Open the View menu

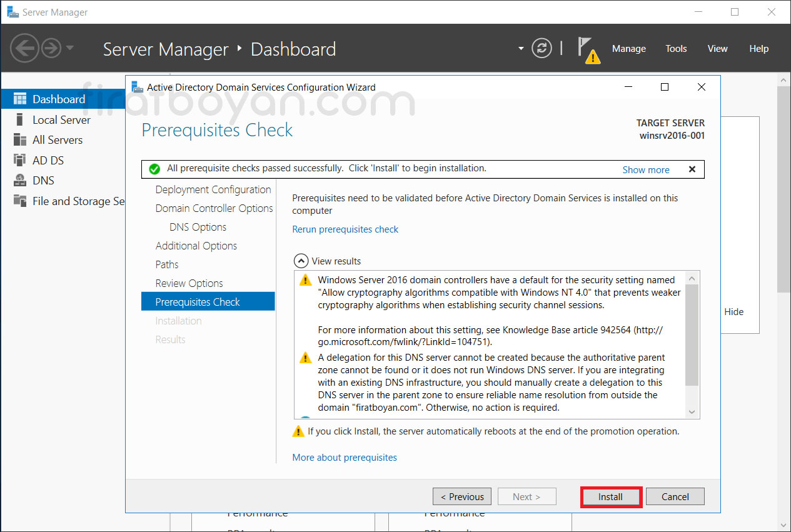pos(717,49)
